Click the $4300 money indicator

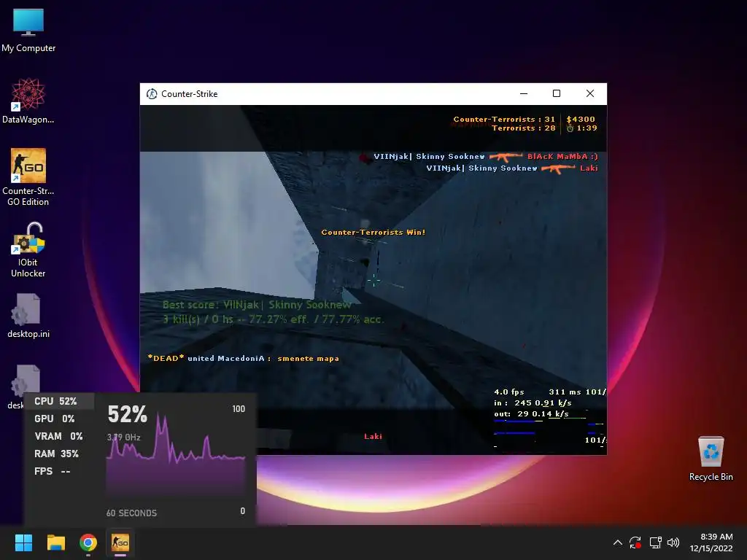[580, 119]
